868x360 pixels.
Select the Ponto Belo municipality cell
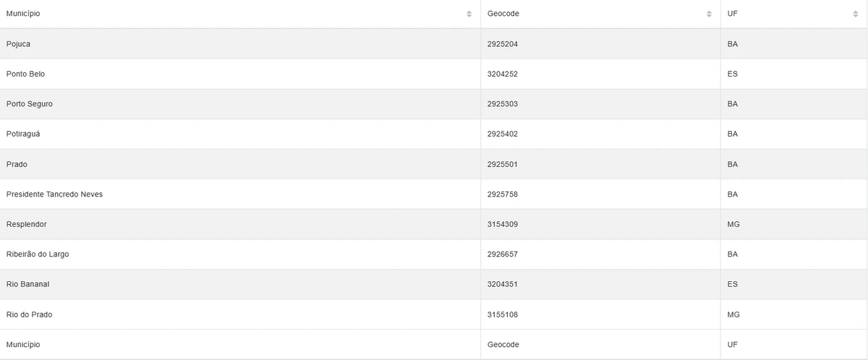[25, 74]
